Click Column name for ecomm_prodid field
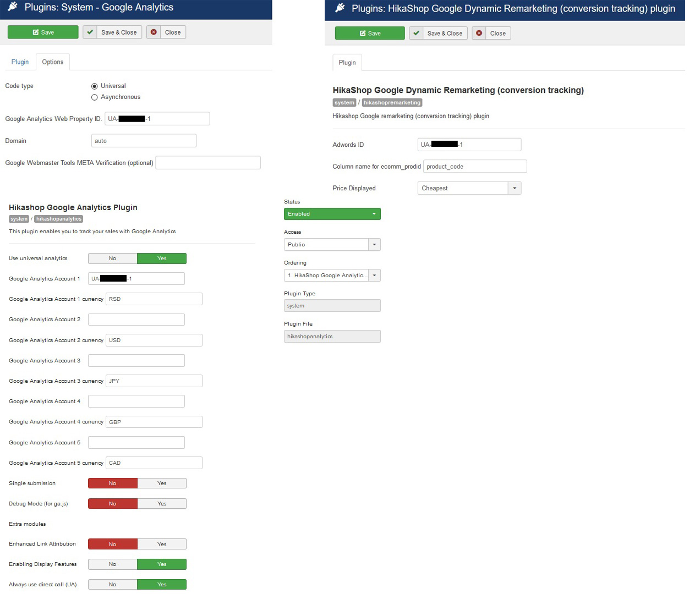This screenshot has height=594, width=700. coord(475,167)
